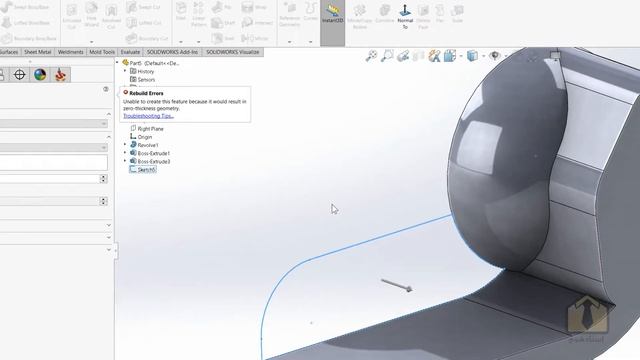Open the View Orientation cube icon
Screen dimensions: 640x360
pos(450,56)
